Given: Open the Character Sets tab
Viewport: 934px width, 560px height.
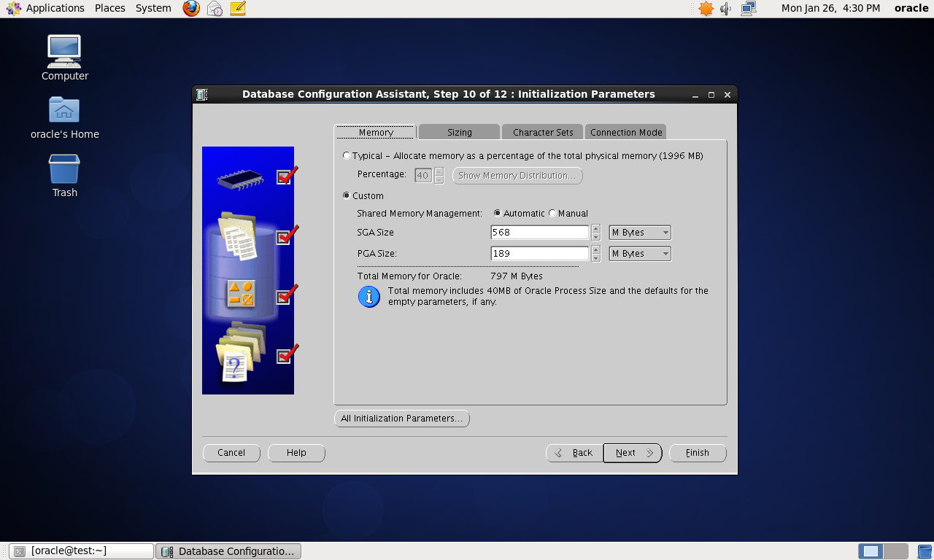Looking at the screenshot, I should coord(543,132).
